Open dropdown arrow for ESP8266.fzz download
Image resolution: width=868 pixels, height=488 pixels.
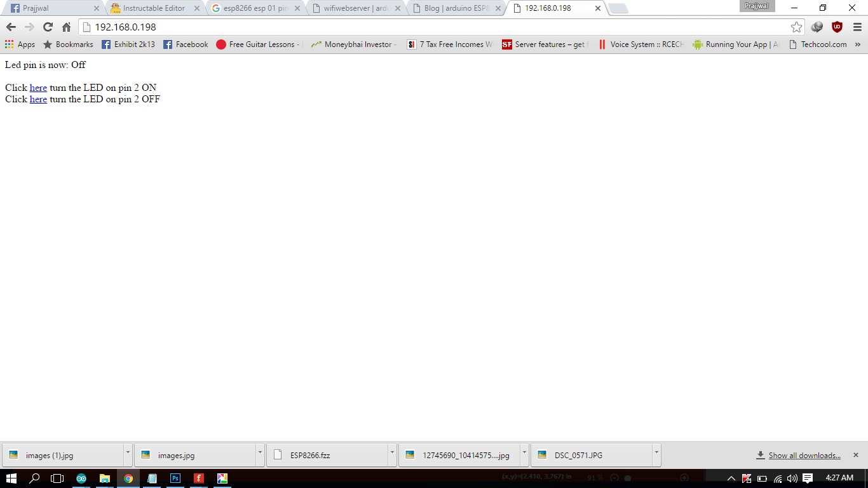[x=392, y=455]
